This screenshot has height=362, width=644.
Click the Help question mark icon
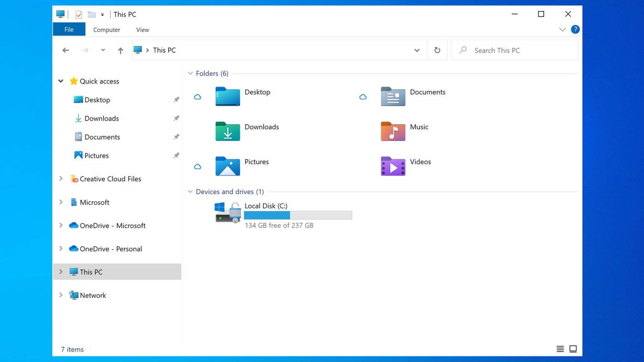pos(575,30)
